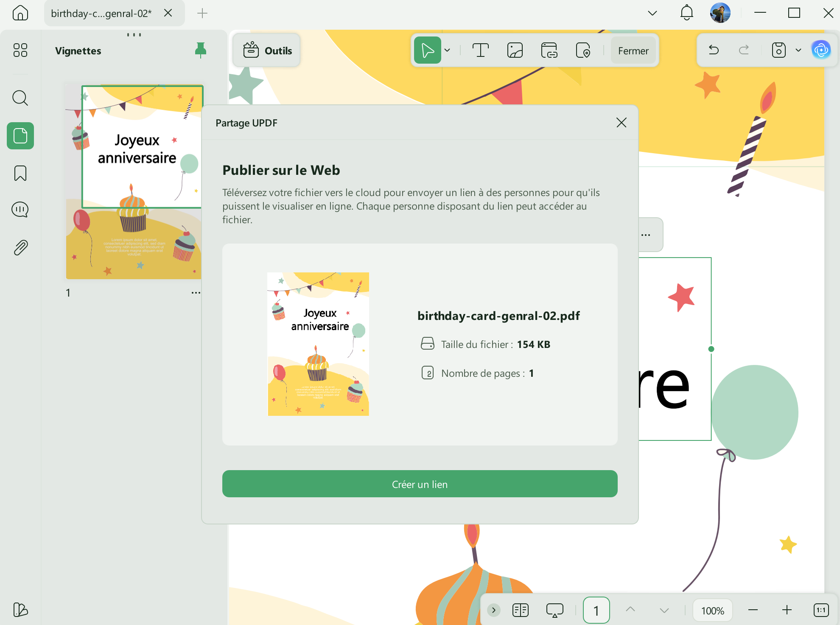Open the notifications bell
This screenshot has height=625, width=840.
[687, 13]
